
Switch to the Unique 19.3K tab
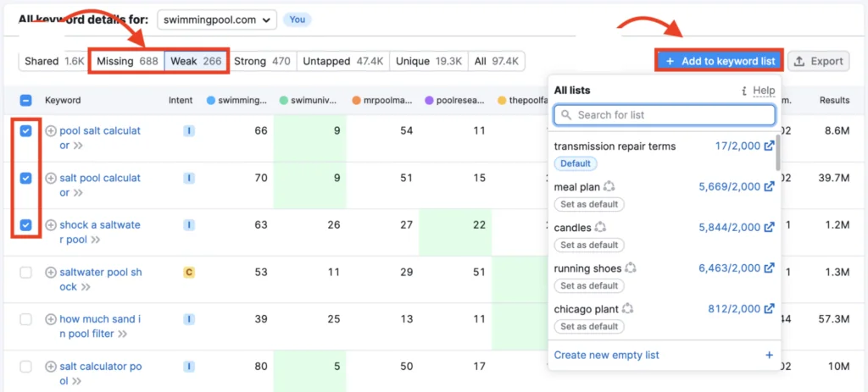pyautogui.click(x=429, y=61)
